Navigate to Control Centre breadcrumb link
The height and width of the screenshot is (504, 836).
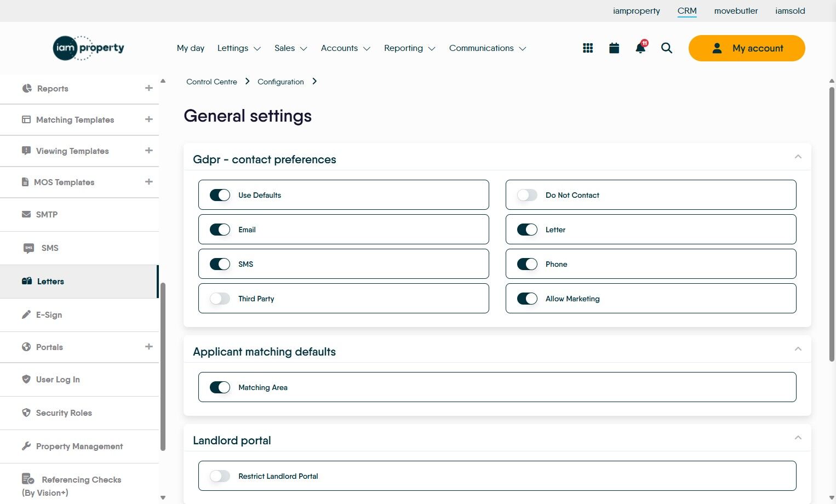(211, 81)
